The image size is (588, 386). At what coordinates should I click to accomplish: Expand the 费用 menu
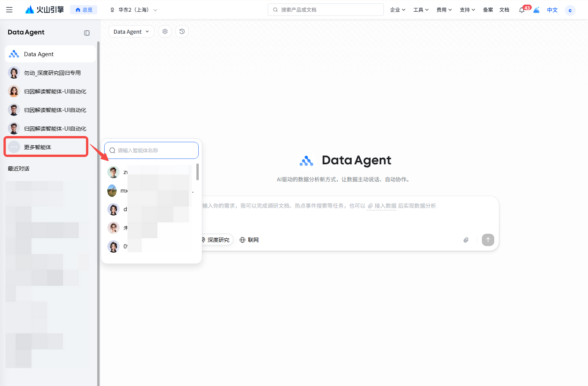pyautogui.click(x=444, y=10)
